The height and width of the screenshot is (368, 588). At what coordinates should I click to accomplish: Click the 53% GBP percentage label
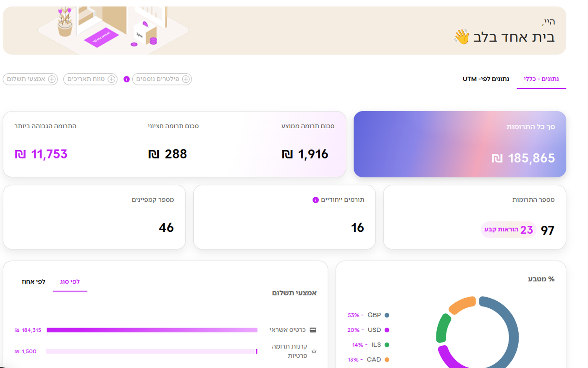point(355,315)
